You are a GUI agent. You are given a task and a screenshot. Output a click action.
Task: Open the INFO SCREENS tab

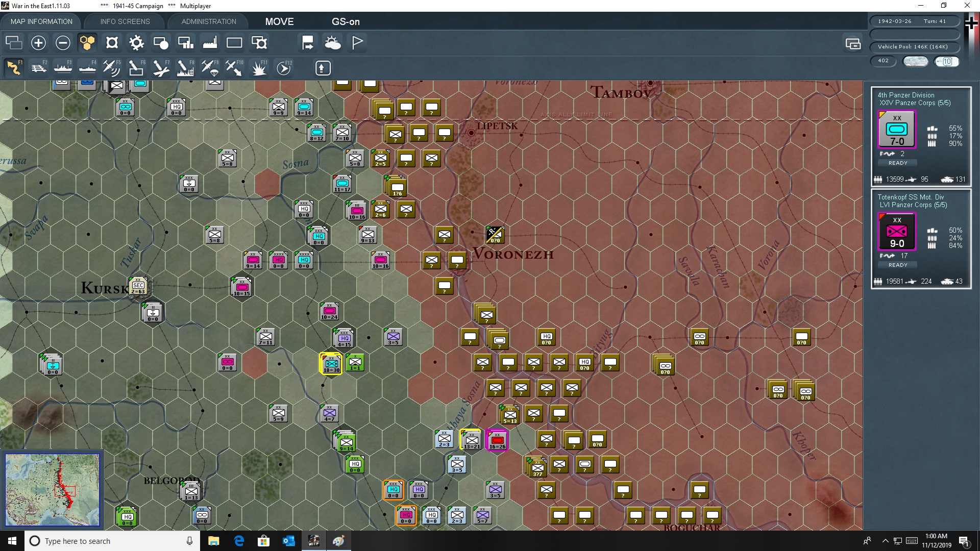125,21
